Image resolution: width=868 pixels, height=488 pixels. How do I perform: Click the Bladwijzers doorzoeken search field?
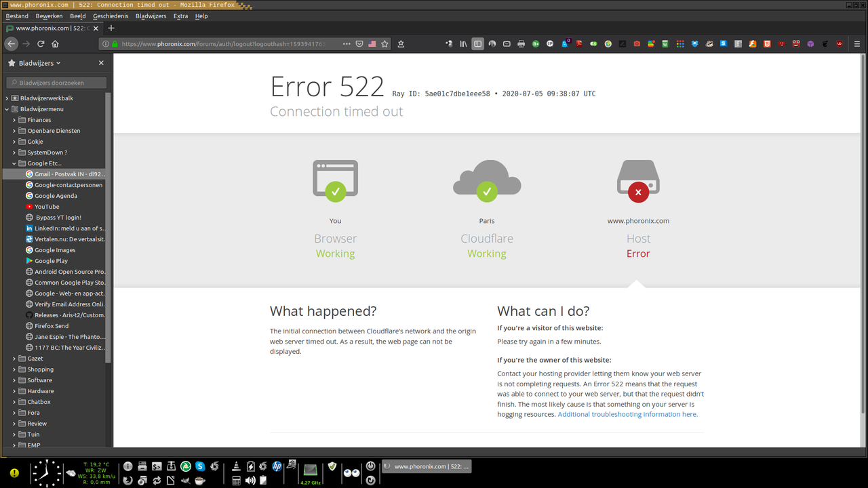(56, 83)
